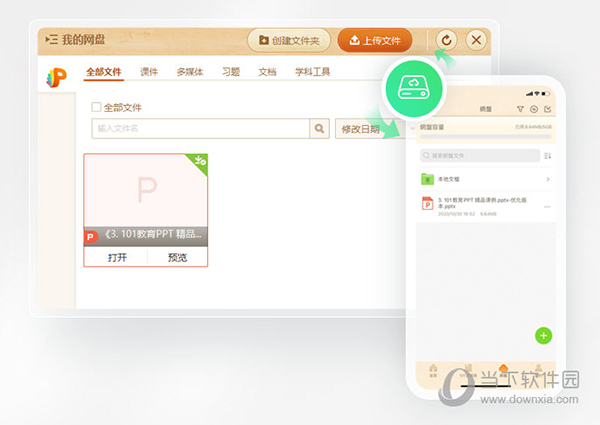The image size is (600, 425).
Task: Click the green cloud drive circle icon
Action: (x=414, y=88)
